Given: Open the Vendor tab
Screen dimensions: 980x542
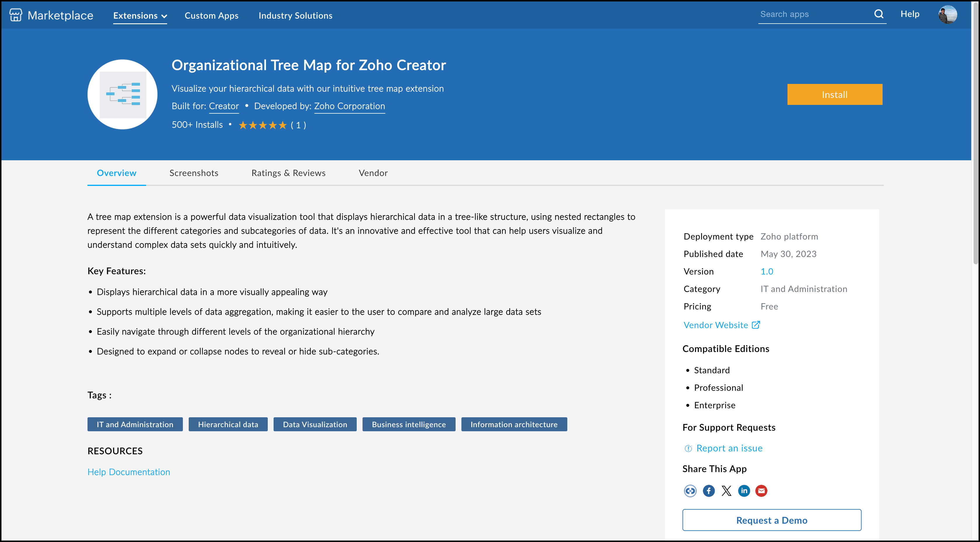Looking at the screenshot, I should click(373, 173).
